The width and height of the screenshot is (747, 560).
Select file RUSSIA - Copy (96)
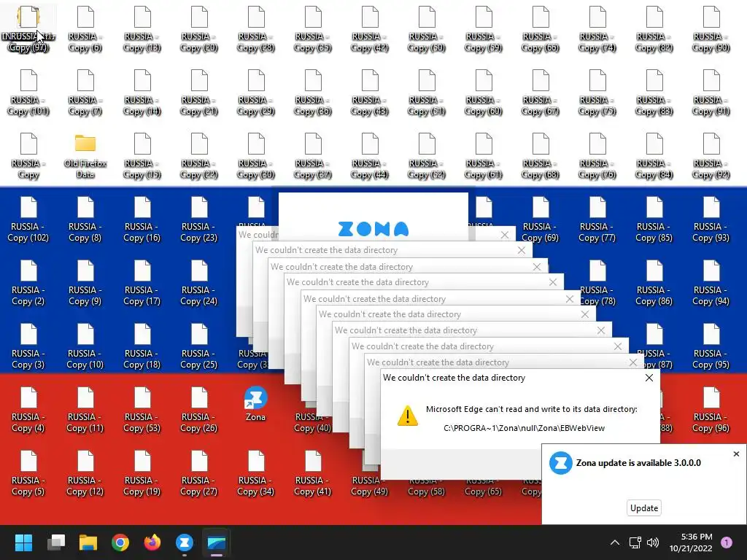click(711, 410)
